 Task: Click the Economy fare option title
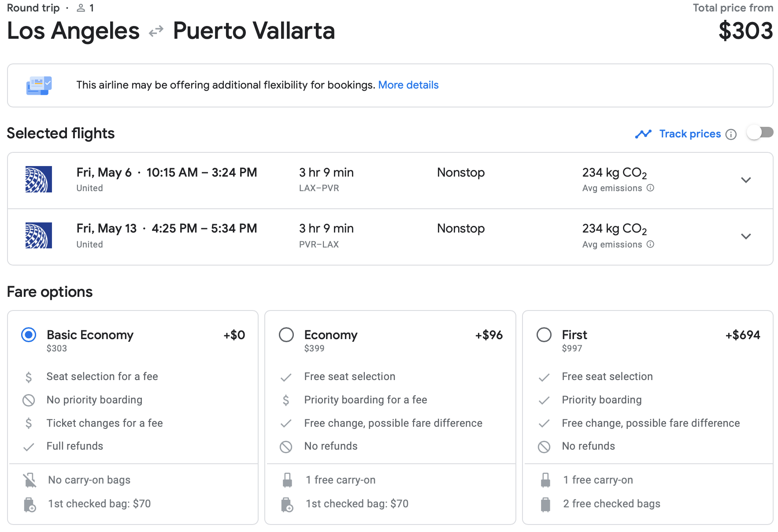[330, 335]
